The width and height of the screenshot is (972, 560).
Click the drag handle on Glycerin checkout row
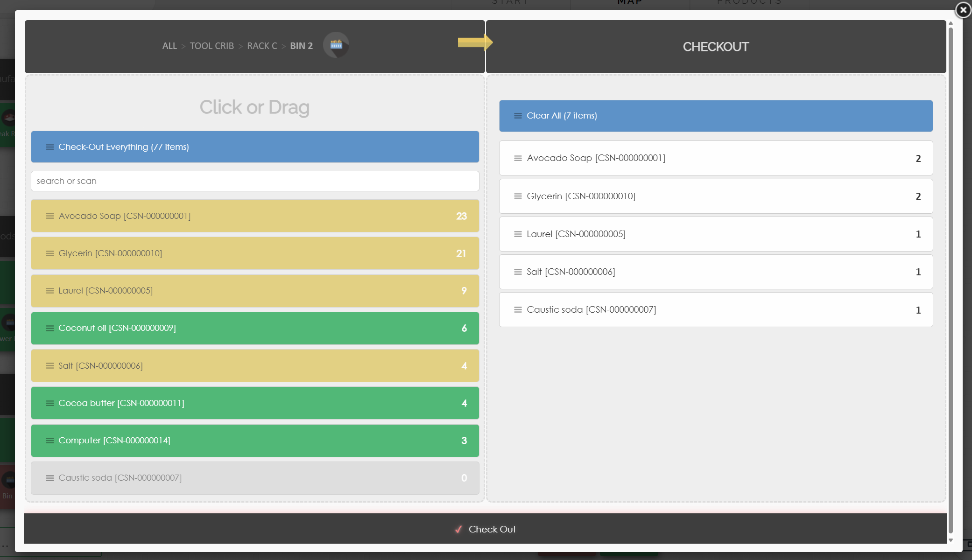(x=518, y=196)
